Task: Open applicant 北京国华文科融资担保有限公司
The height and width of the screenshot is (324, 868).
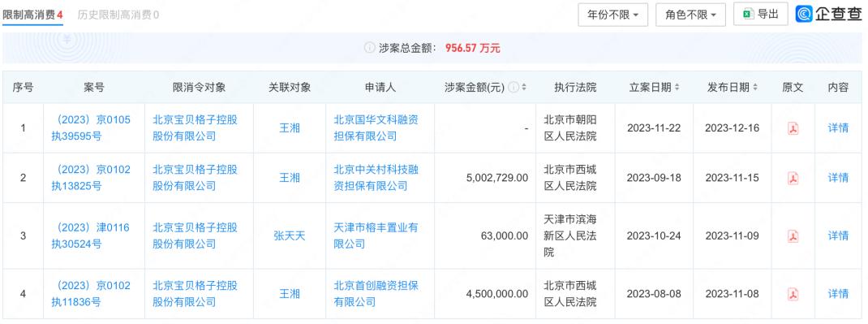Action: [376, 128]
